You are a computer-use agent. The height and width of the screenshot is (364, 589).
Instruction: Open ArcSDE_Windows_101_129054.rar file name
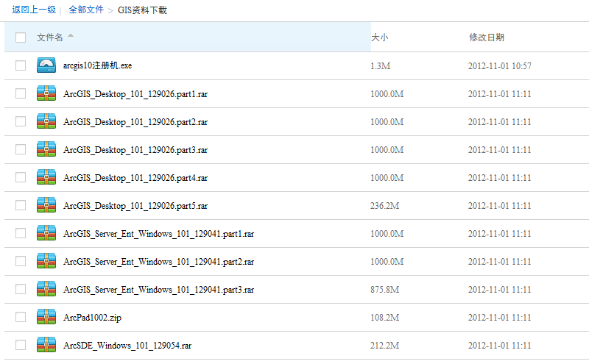pos(127,346)
